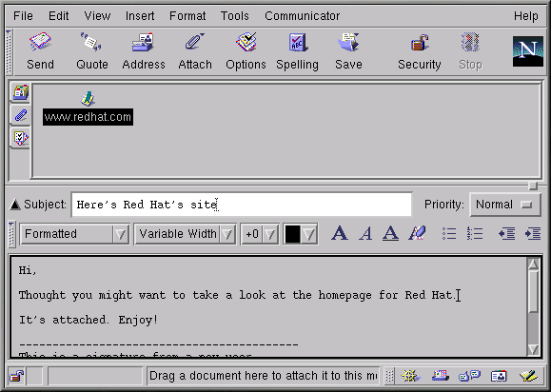Expand the Variable Width font dropdown
Viewport: 551px width, 392px height.
click(186, 234)
